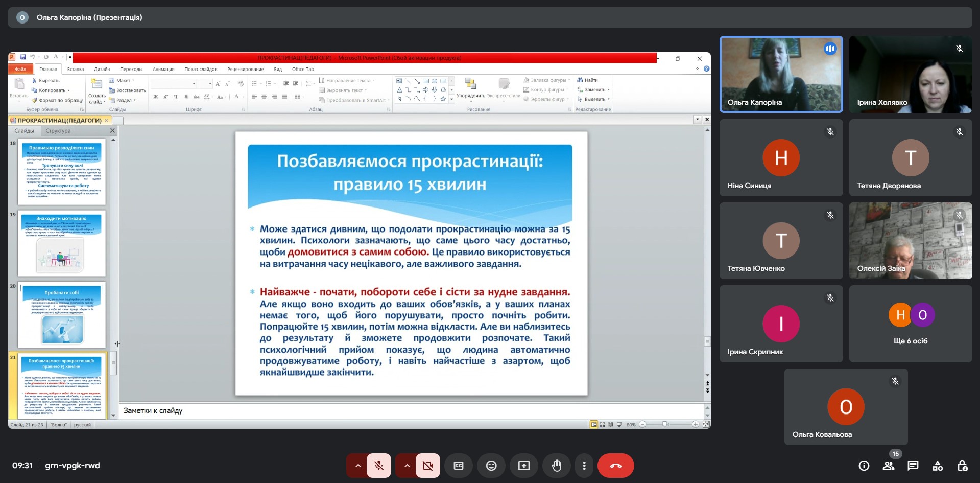The image size is (980, 483).
Task: Toggle closed captions on
Action: (x=458, y=466)
